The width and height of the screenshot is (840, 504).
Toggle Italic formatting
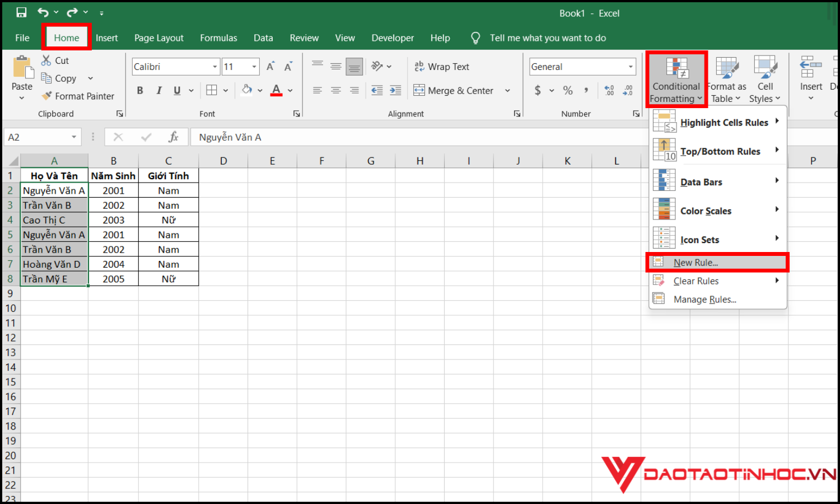tap(159, 90)
